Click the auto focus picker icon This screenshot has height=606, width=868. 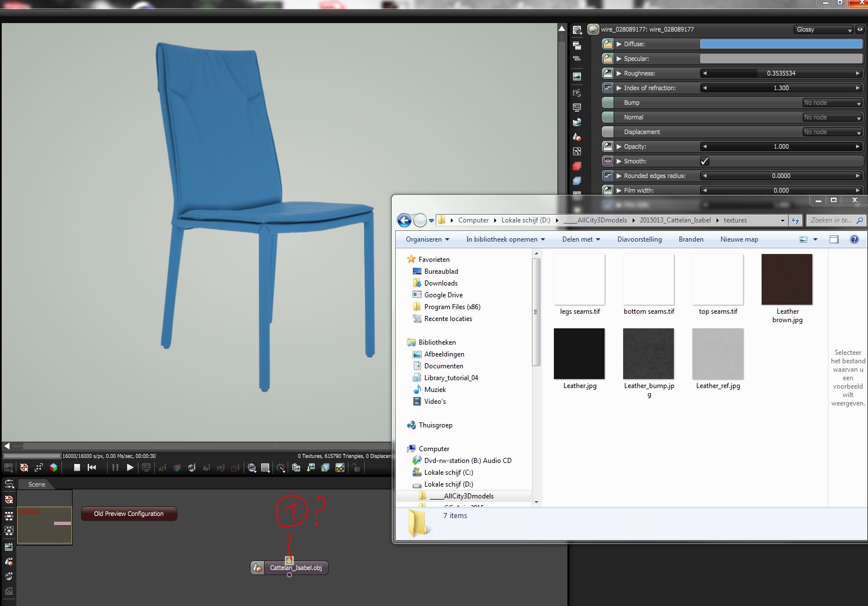tap(163, 467)
